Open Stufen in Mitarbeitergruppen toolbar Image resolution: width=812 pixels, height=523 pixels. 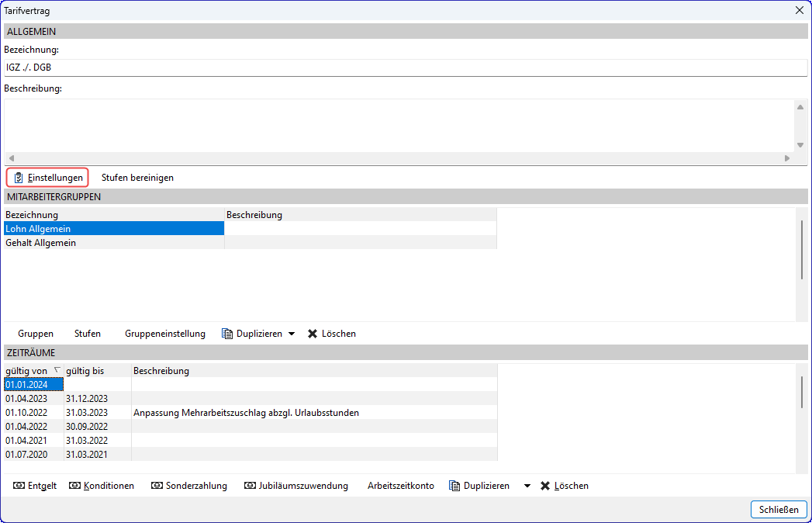point(88,334)
